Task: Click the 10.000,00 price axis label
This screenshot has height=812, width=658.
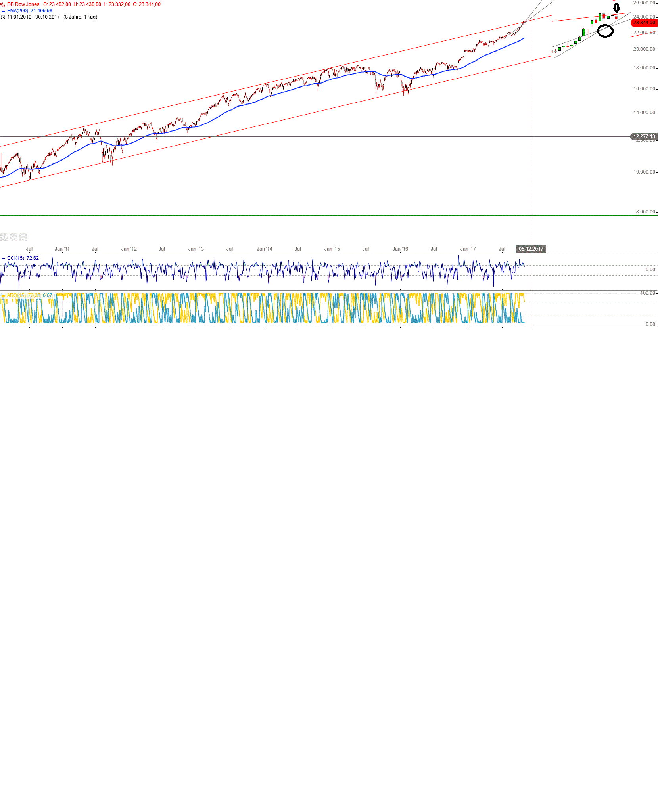Action: [x=644, y=172]
